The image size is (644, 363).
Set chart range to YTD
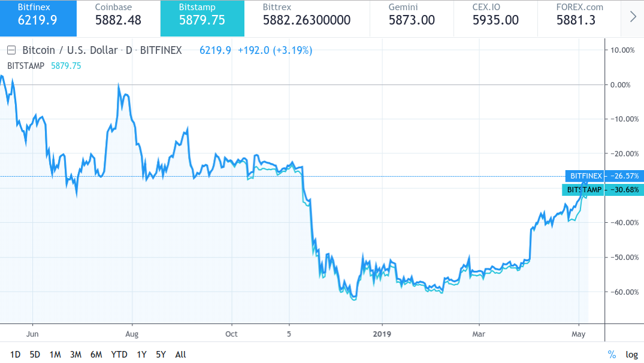[x=119, y=355]
